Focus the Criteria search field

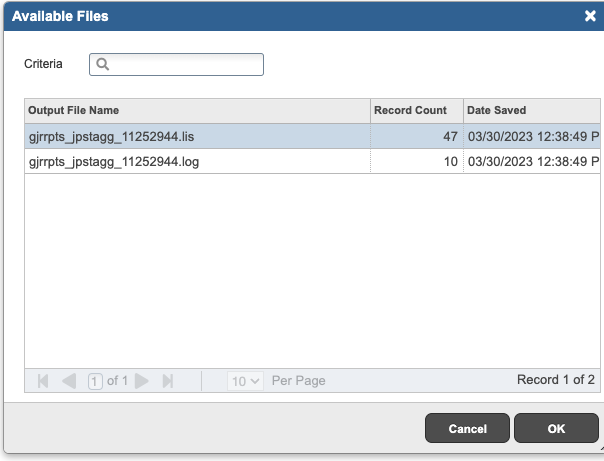[x=185, y=65]
